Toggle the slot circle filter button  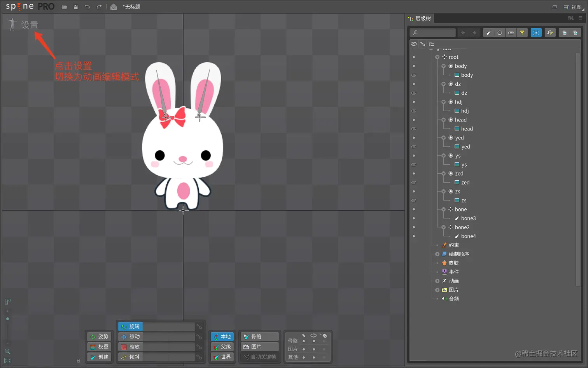tap(500, 33)
